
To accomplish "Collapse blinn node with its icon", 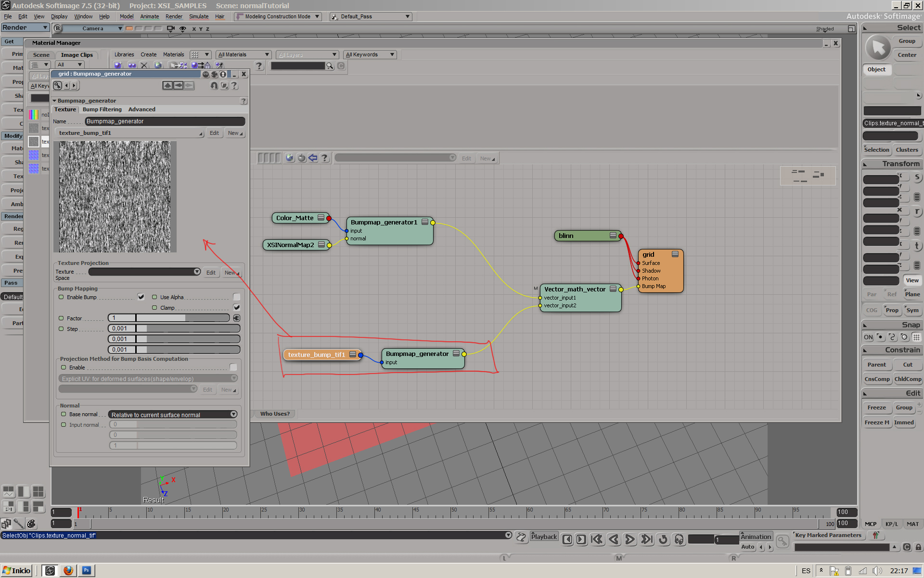I will tap(613, 236).
